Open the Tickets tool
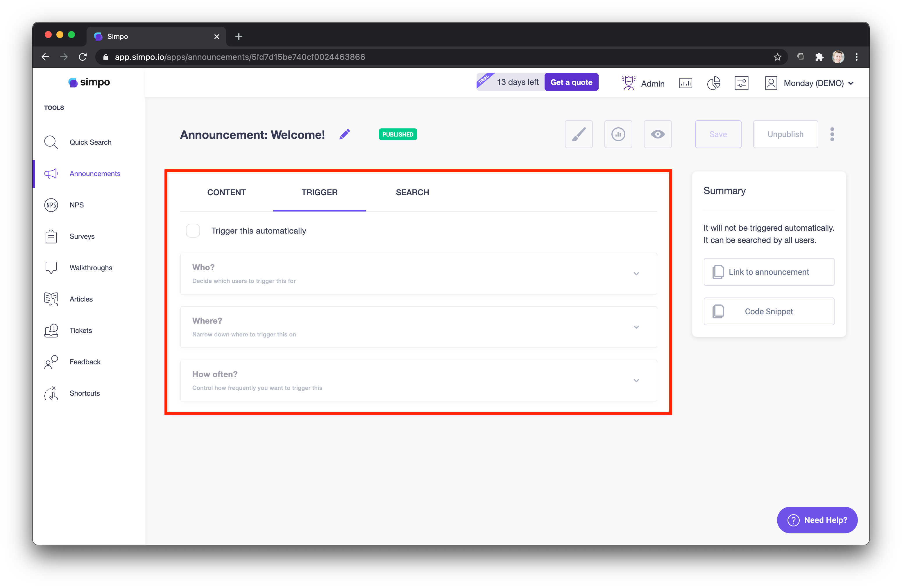This screenshot has height=588, width=902. coord(68,330)
